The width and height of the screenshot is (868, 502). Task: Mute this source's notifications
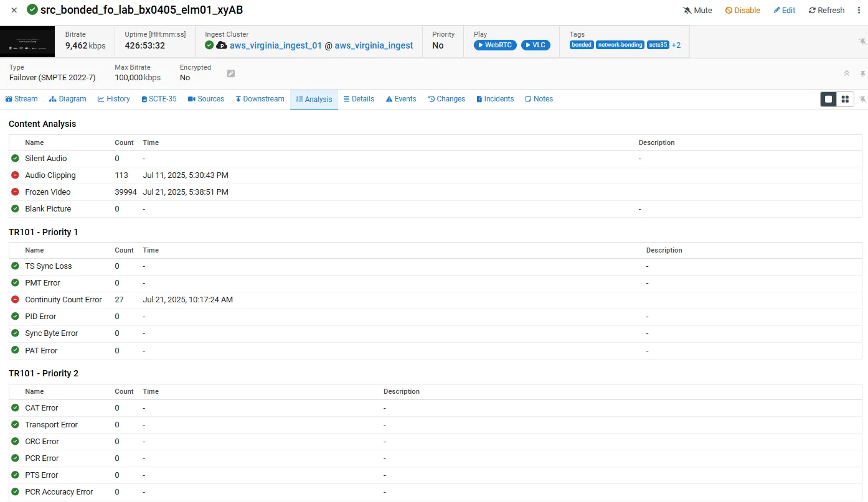(697, 10)
